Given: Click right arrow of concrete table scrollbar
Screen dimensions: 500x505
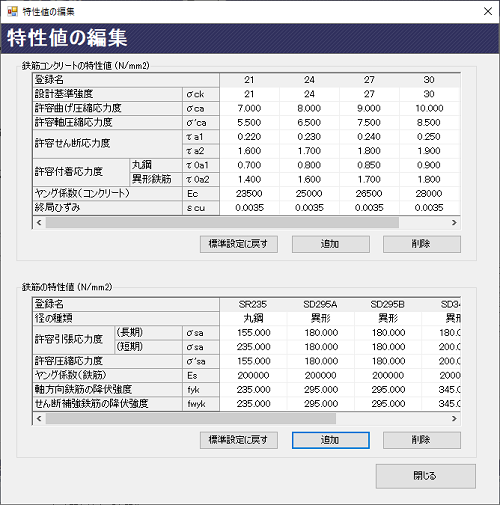Looking at the screenshot, I should coord(454,222).
